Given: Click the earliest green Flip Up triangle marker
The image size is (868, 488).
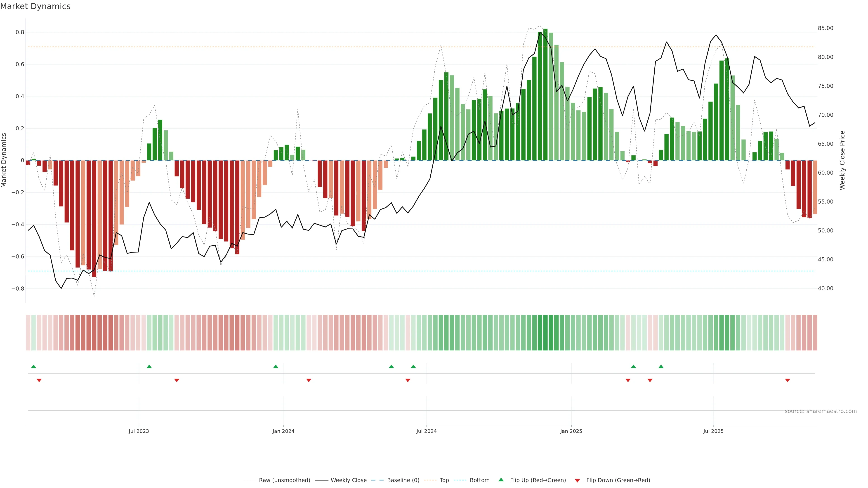Looking at the screenshot, I should click(33, 366).
